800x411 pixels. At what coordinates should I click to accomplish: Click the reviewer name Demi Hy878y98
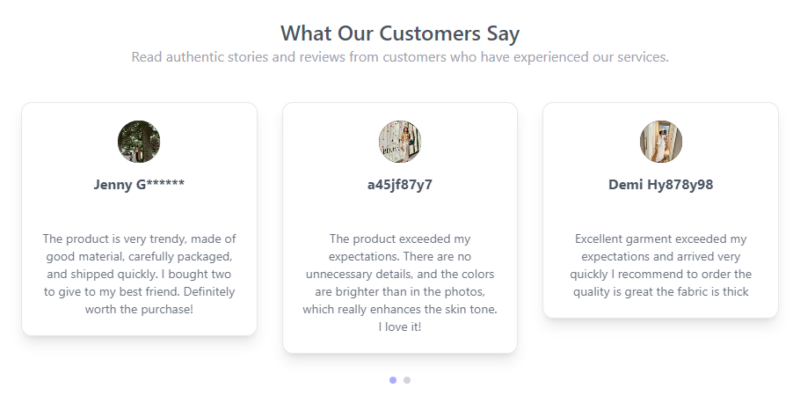(661, 184)
